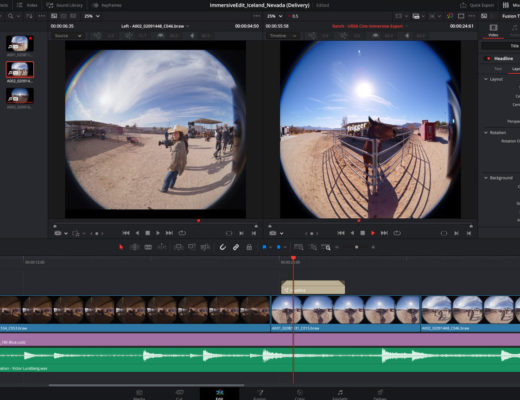Open the Mixer panel

(x=511, y=5)
